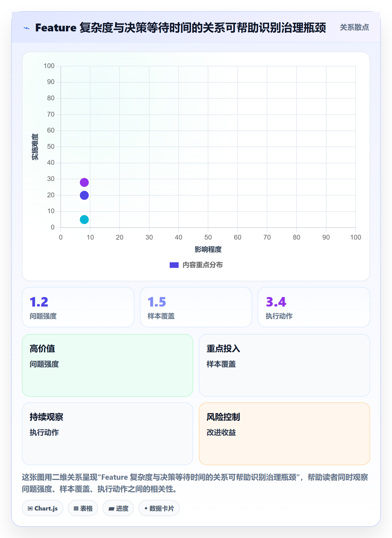Toggle the 内容重点分布 legend color box

tap(174, 265)
